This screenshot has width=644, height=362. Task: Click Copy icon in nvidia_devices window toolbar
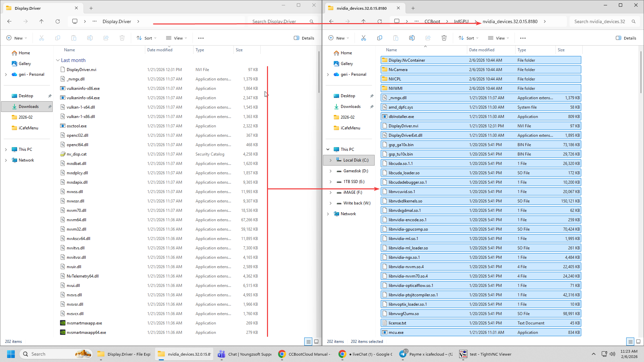click(x=380, y=38)
